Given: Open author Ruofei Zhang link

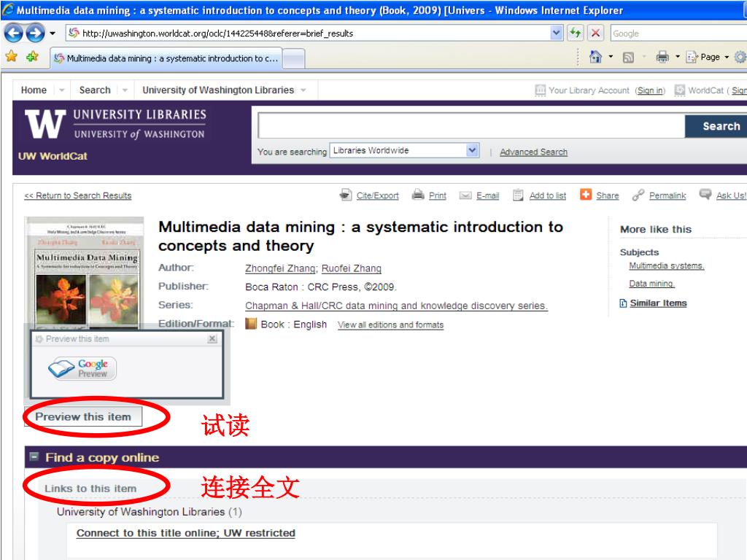Looking at the screenshot, I should coord(351,268).
